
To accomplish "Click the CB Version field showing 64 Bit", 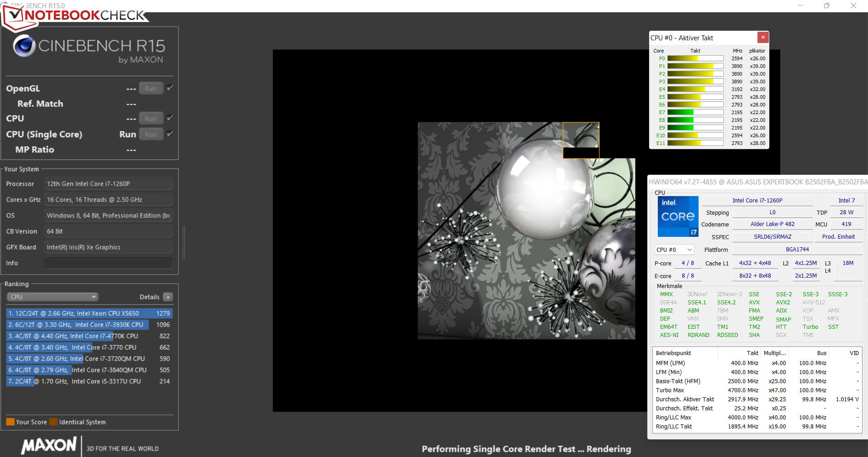I will 108,231.
